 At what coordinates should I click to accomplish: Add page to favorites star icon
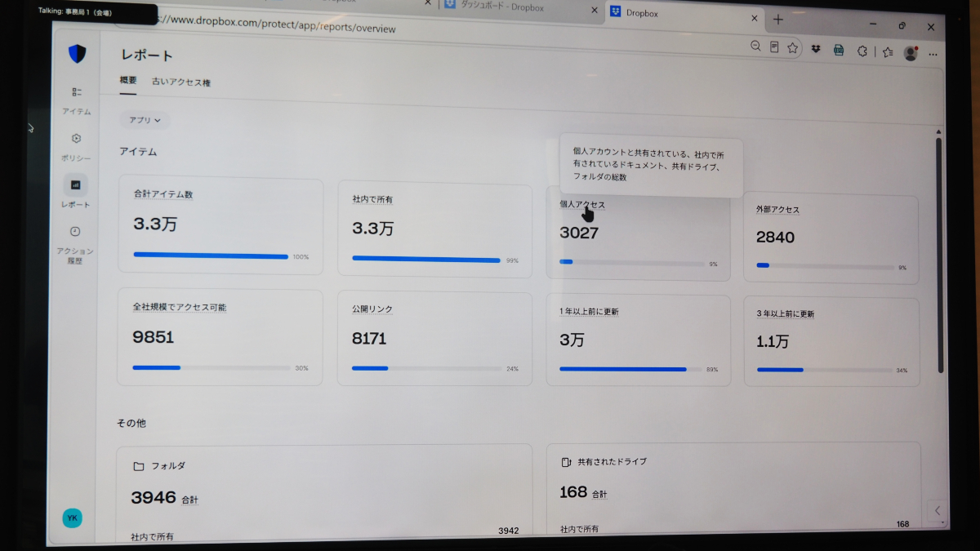(792, 48)
